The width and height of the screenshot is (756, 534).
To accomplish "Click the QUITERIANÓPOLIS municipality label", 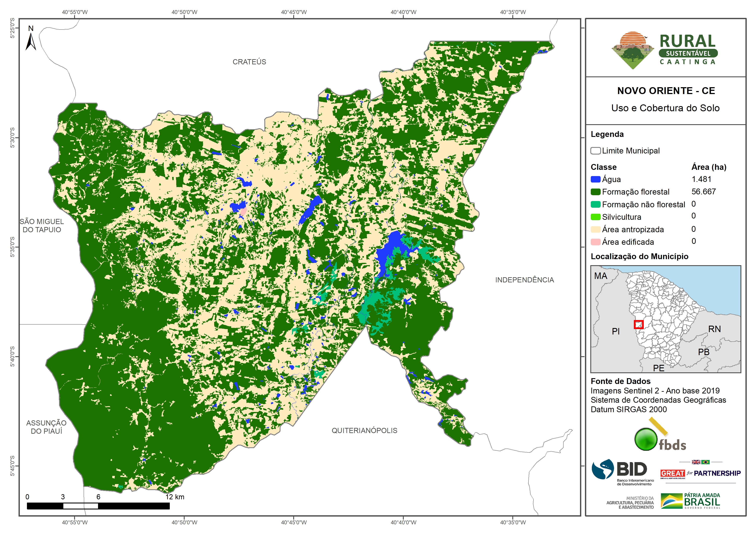I will (x=364, y=430).
